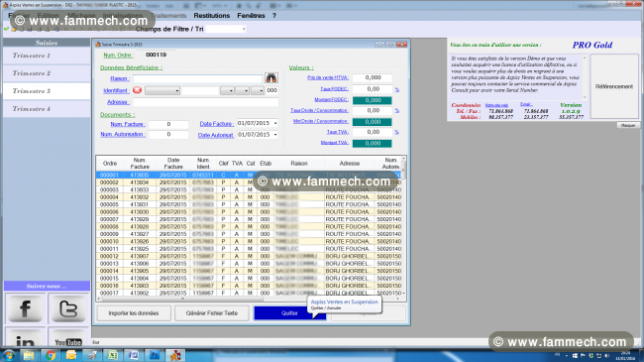Screen dimensions: 644x362
Task: Open the wide Identifiant type dropdown
Action: pyautogui.click(x=162, y=90)
